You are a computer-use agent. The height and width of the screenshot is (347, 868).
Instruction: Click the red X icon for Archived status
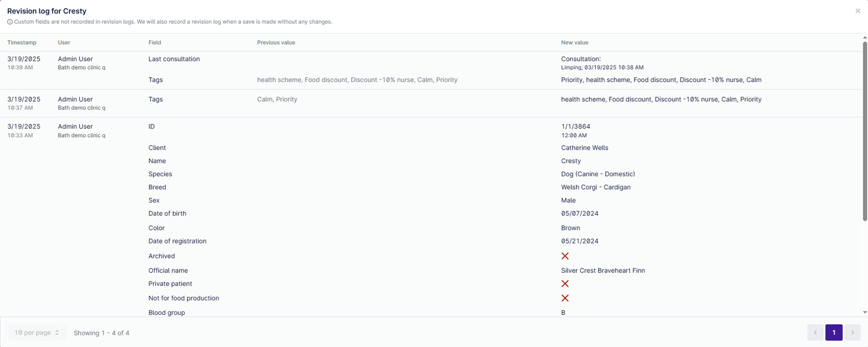click(x=565, y=256)
